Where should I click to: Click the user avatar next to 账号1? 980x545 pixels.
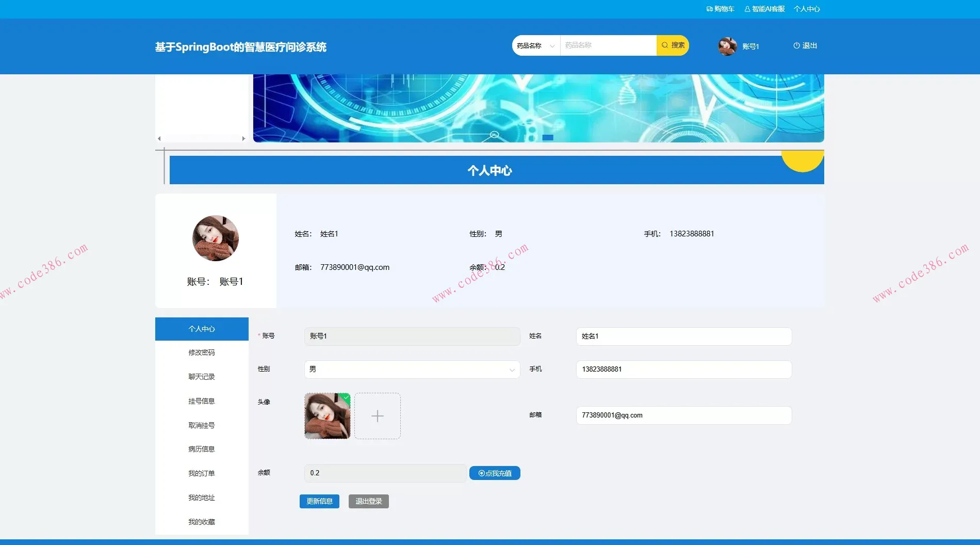[727, 46]
